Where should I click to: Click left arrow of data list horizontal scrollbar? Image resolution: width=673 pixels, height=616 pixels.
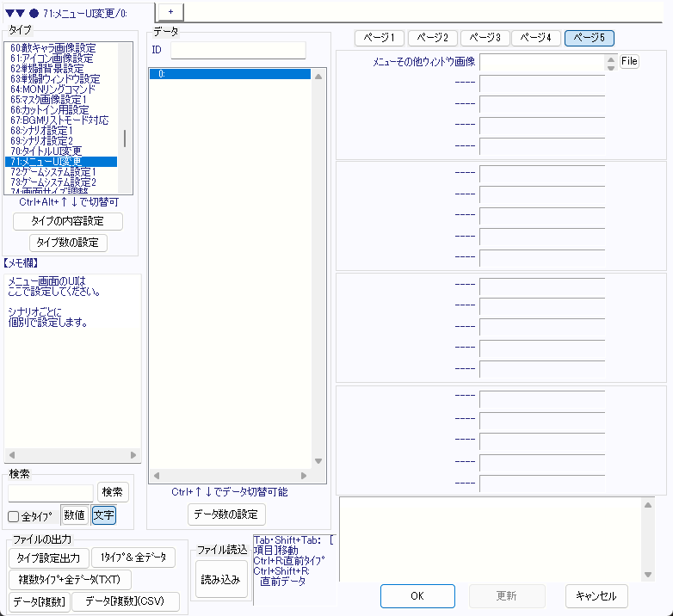coord(156,475)
